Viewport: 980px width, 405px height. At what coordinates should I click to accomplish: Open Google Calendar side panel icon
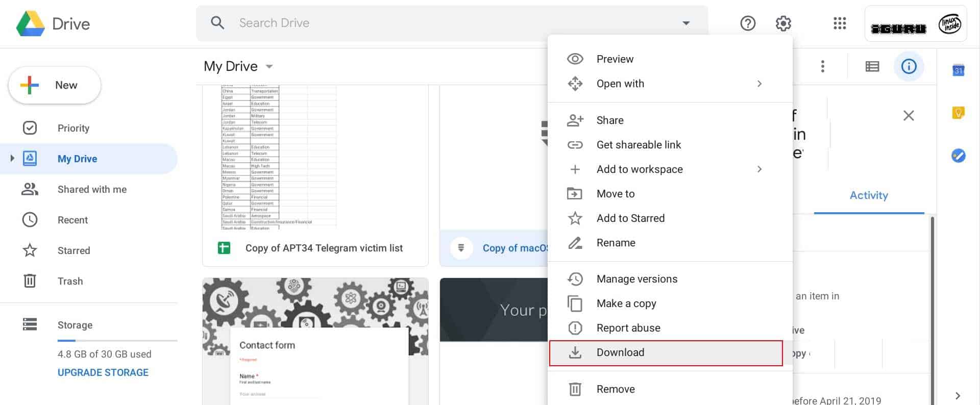[959, 70]
